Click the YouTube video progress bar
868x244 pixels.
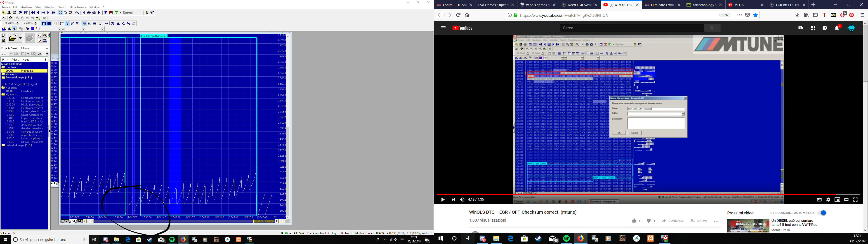click(648, 195)
